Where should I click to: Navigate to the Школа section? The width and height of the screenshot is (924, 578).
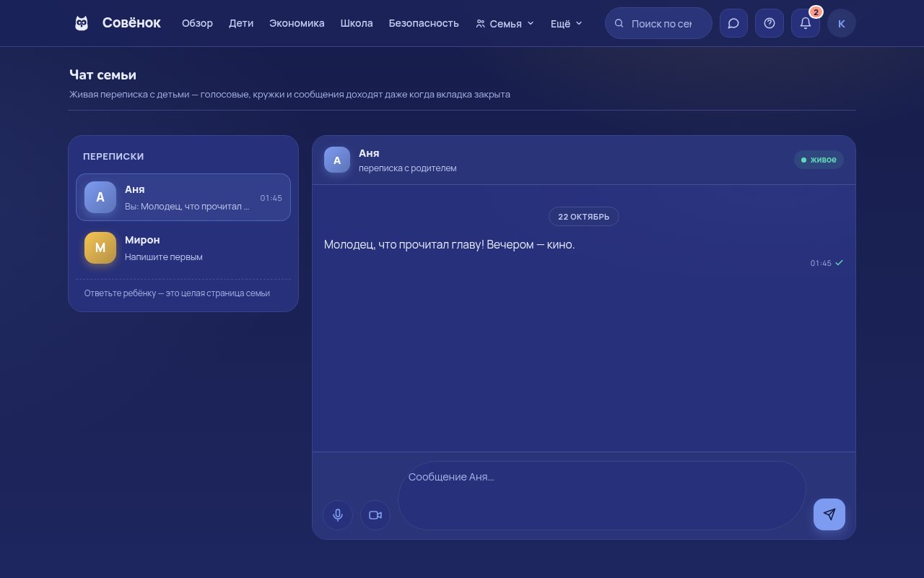[357, 23]
